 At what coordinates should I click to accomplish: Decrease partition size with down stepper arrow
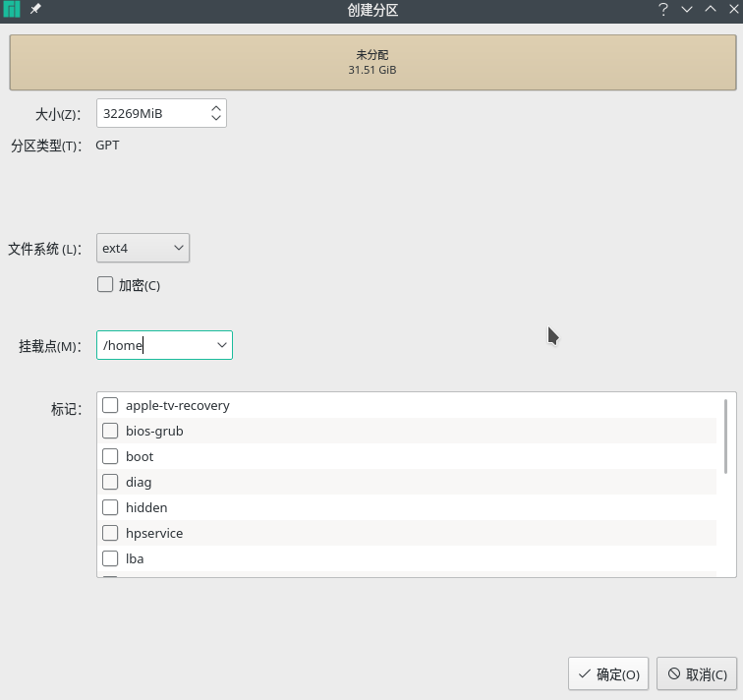(216, 117)
